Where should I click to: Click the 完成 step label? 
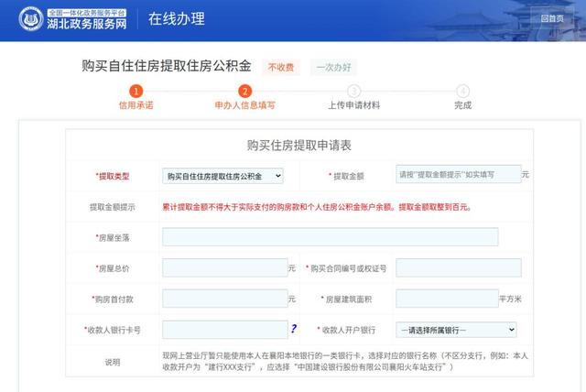462,105
